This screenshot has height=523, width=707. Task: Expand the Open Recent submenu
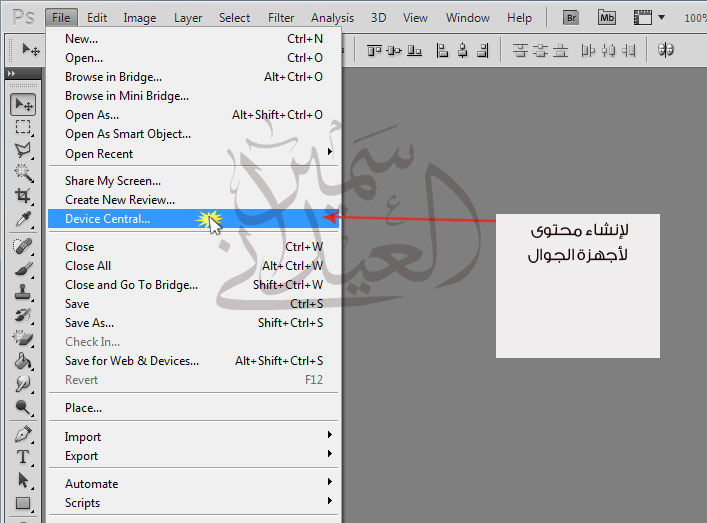click(x=330, y=151)
